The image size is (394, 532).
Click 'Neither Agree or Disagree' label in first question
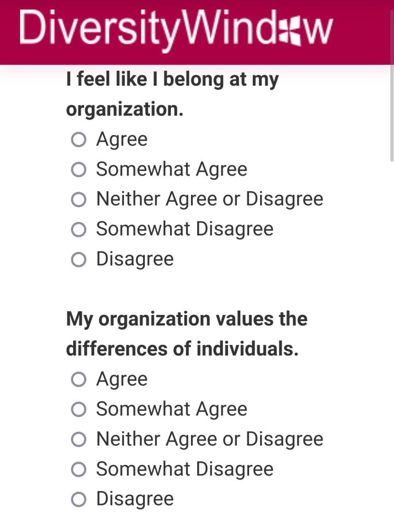[210, 199]
